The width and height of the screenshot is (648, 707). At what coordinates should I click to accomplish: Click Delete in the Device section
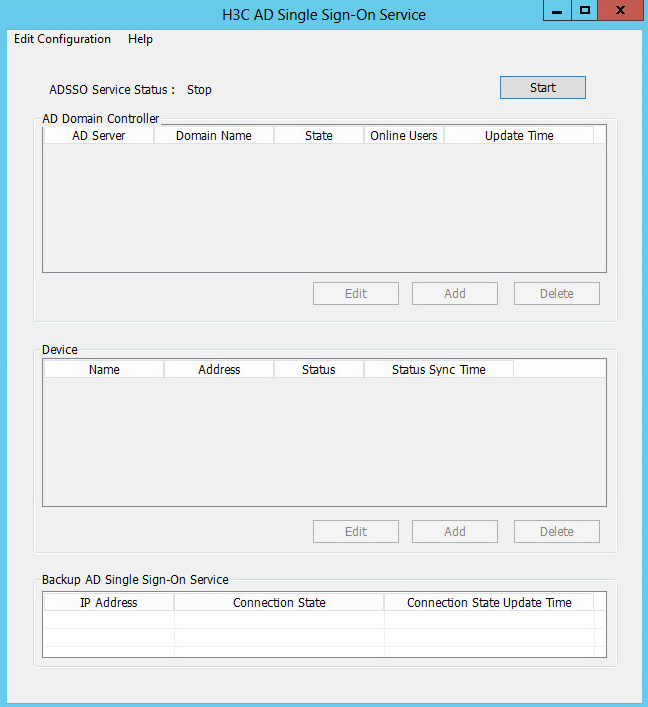(556, 532)
